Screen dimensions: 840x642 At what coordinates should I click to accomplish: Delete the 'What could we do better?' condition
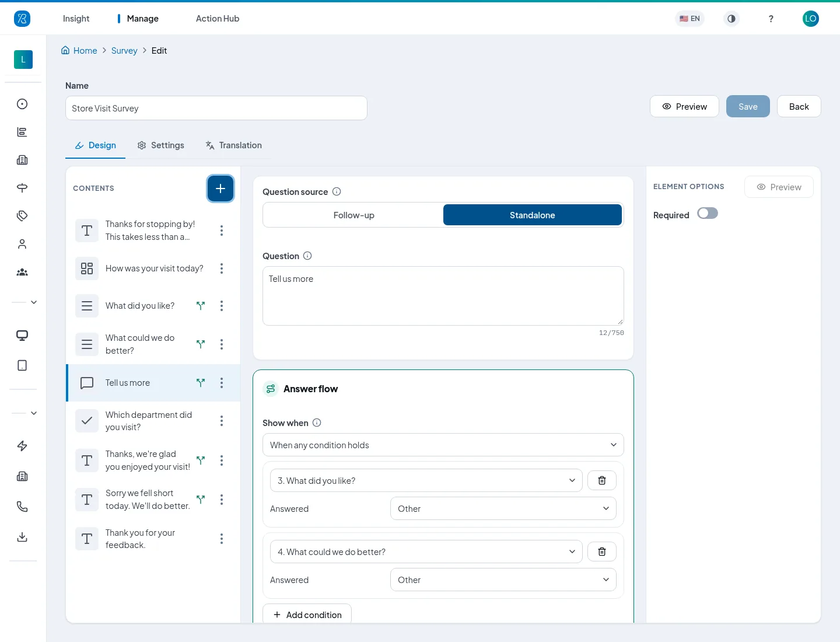click(x=602, y=552)
